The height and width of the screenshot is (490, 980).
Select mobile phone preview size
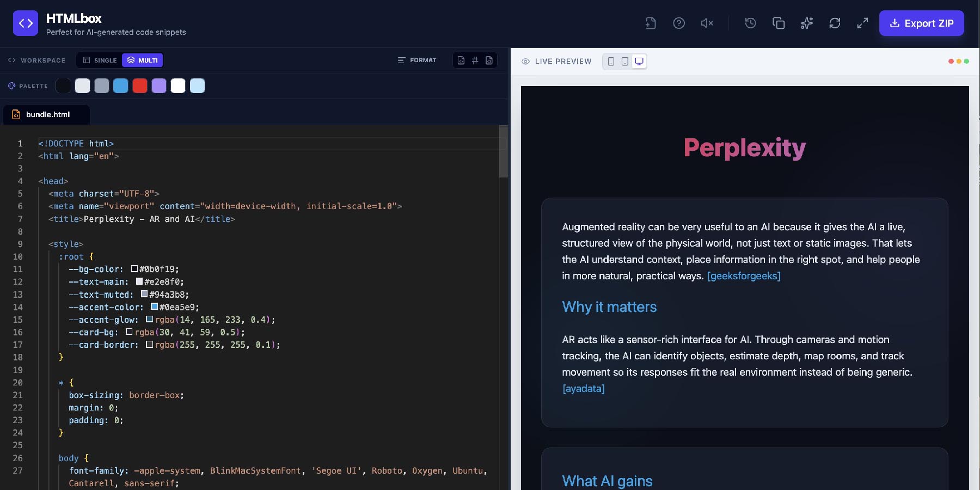click(611, 62)
